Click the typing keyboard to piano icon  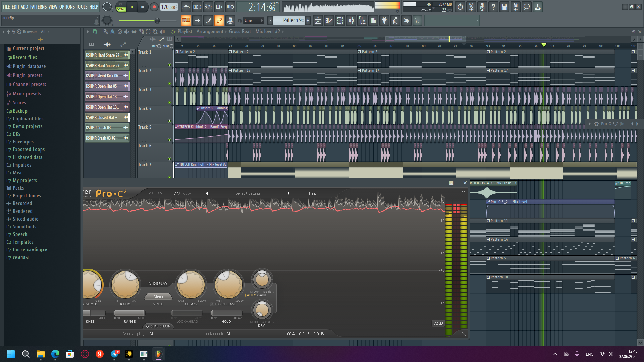point(186,21)
